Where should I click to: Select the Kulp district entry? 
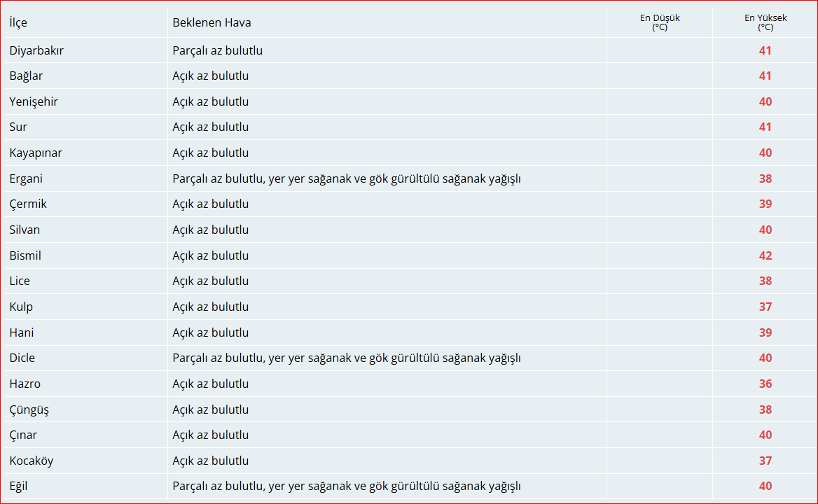(x=20, y=307)
